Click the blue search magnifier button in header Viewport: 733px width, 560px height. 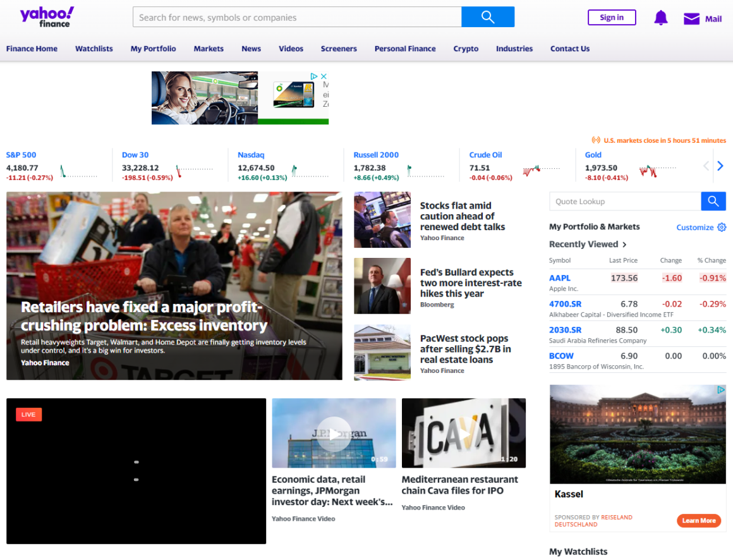[x=487, y=17]
